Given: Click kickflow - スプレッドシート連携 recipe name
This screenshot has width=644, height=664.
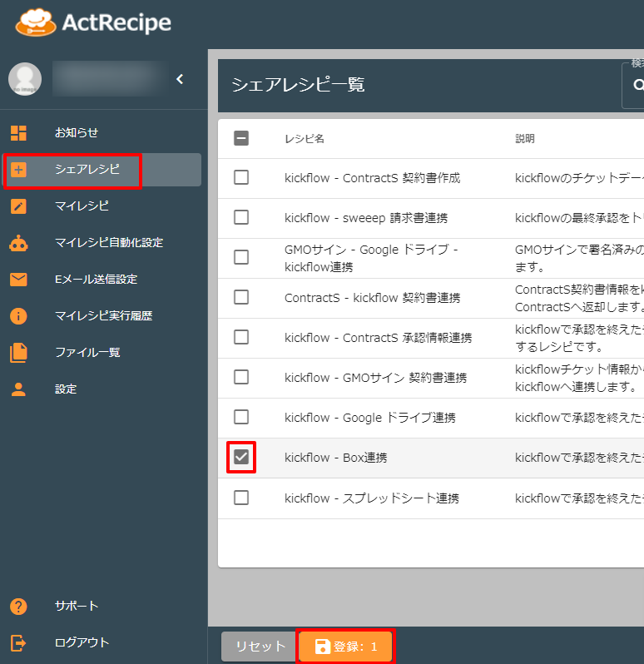Looking at the screenshot, I should coord(372,498).
